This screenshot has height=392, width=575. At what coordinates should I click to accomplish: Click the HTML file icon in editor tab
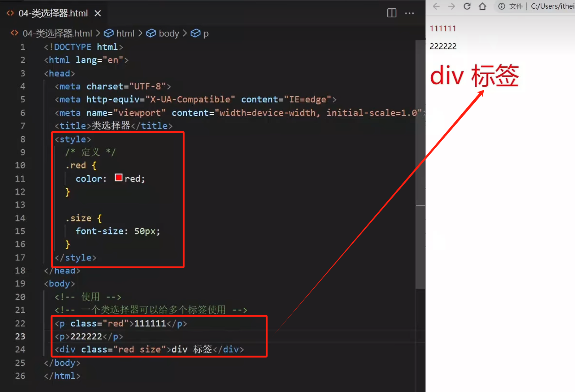[10, 13]
